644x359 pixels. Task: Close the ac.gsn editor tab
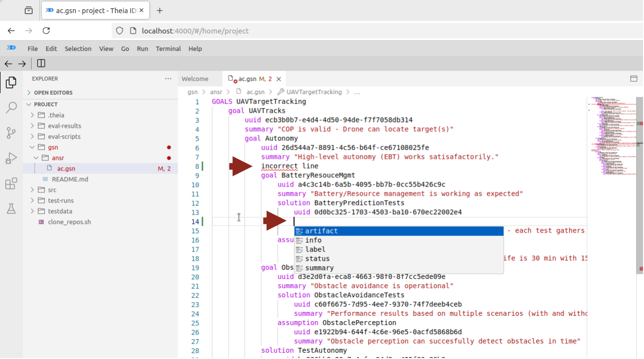(279, 79)
